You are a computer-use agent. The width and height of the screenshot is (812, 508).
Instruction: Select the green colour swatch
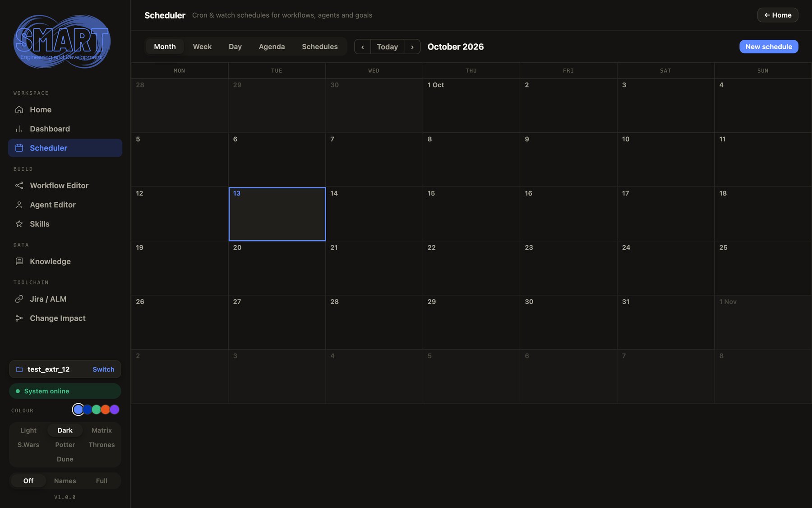pyautogui.click(x=96, y=410)
